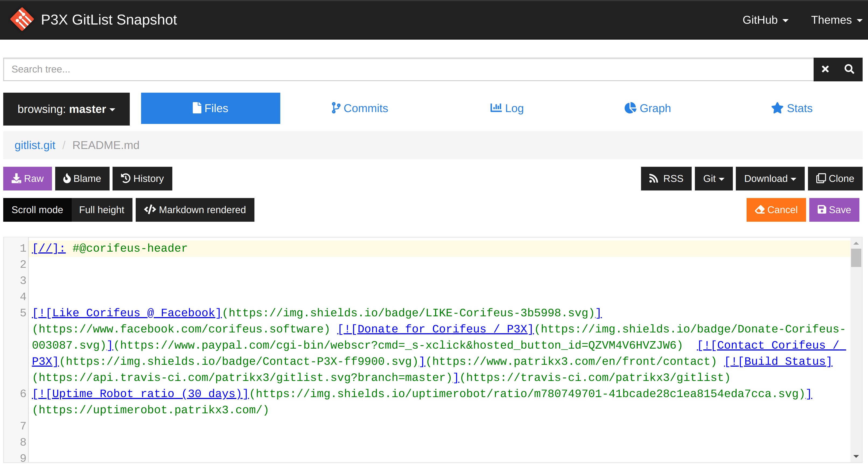Image resolution: width=868 pixels, height=472 pixels.
Task: Go to gitlist.git breadcrumb link
Action: click(35, 145)
